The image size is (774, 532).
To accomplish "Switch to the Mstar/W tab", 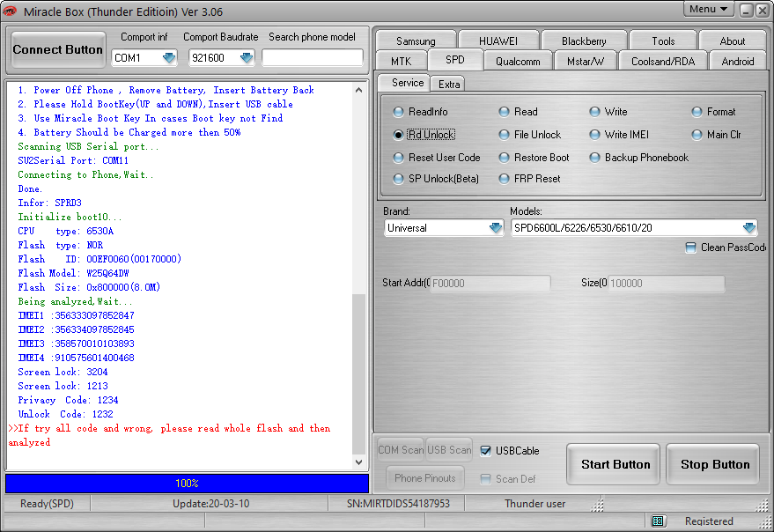I will coord(585,62).
